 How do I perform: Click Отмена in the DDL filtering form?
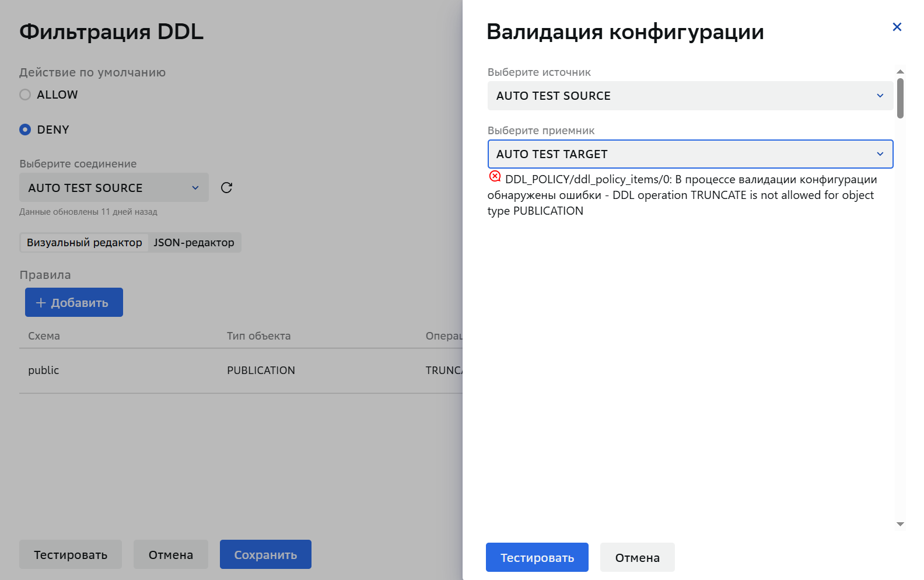171,554
